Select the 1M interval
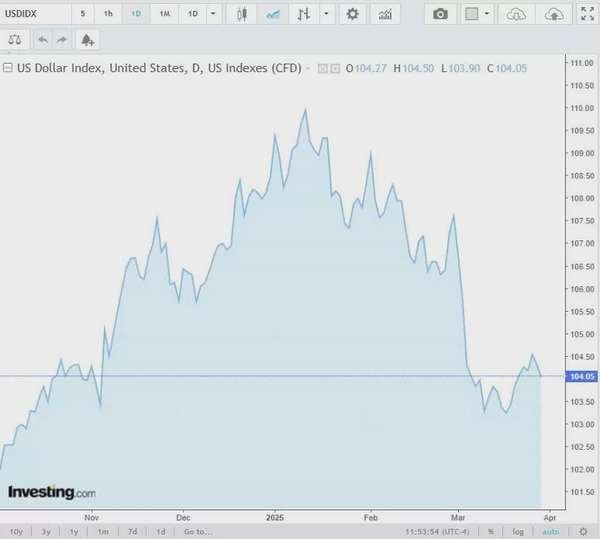The width and height of the screenshot is (600, 539). (x=165, y=14)
